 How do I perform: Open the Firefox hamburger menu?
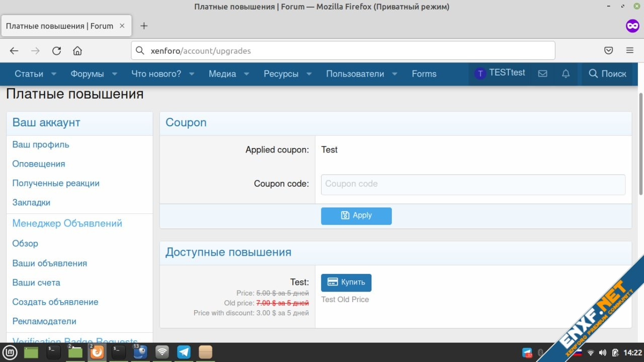(629, 50)
